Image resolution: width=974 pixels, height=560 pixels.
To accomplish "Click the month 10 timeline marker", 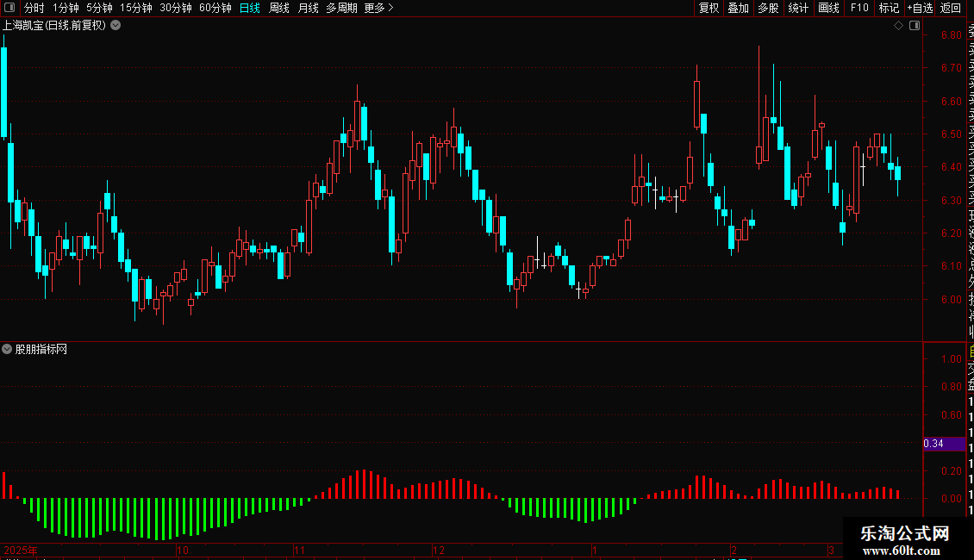I will [183, 550].
